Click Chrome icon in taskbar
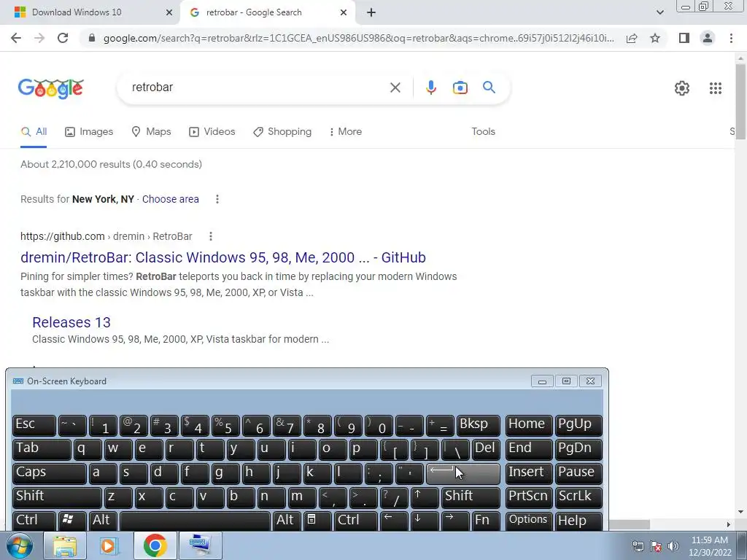Viewport: 747px width, 560px height. pos(155,545)
